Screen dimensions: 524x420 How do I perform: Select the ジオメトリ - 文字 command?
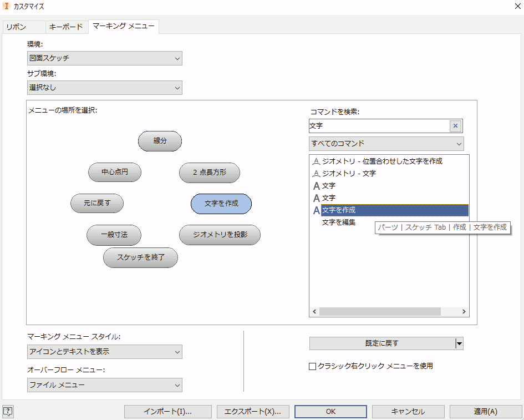click(349, 174)
